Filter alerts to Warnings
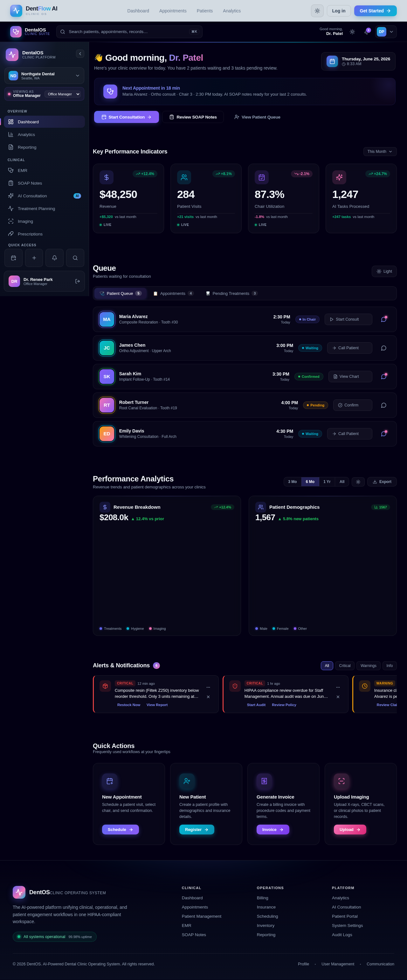Screen dimensions: 407x980 (368, 666)
